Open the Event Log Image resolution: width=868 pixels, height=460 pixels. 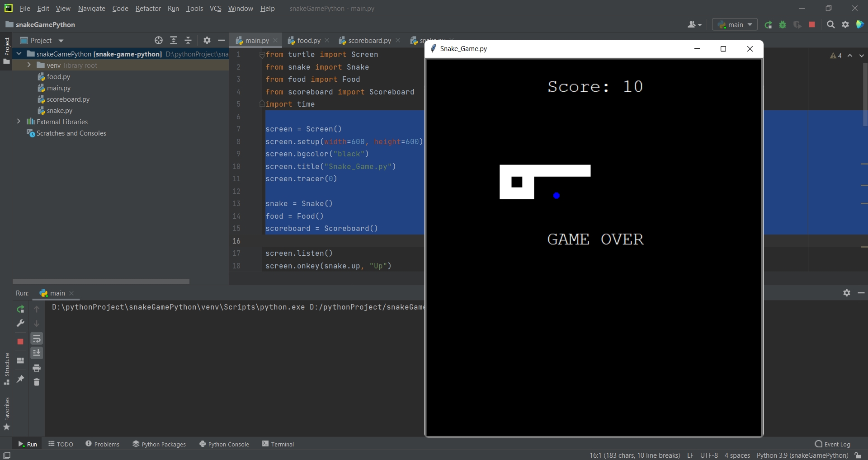click(x=833, y=444)
